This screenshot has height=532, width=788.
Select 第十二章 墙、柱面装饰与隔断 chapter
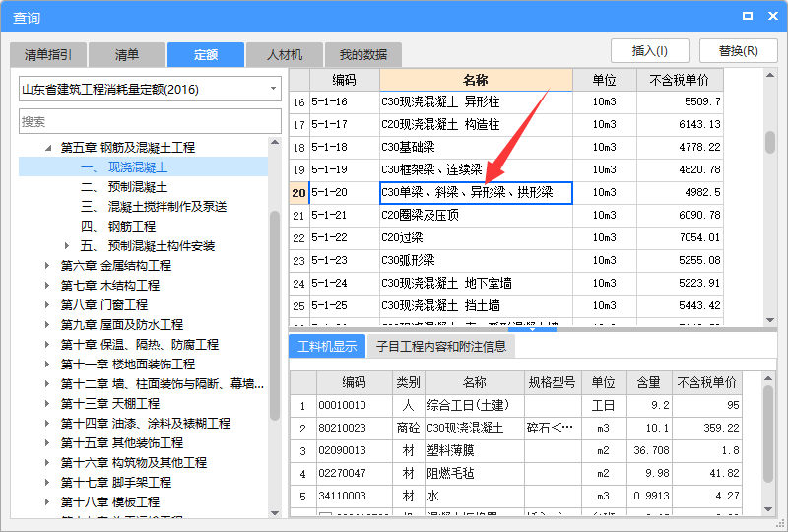tap(162, 383)
